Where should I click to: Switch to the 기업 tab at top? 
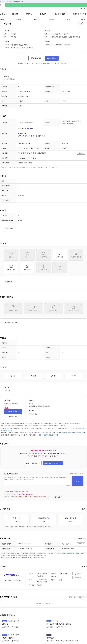tap(11, 5)
